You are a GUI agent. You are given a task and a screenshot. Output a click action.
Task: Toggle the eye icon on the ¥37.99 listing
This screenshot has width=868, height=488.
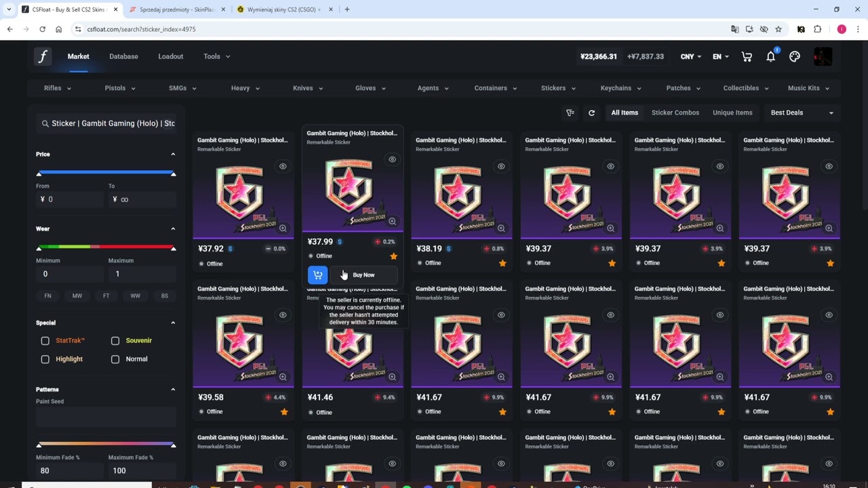392,159
